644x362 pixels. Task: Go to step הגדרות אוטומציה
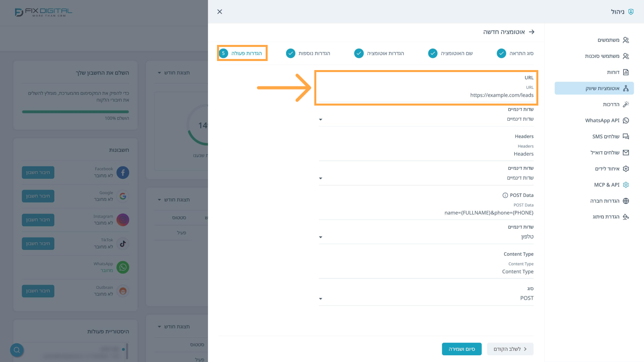click(x=379, y=53)
